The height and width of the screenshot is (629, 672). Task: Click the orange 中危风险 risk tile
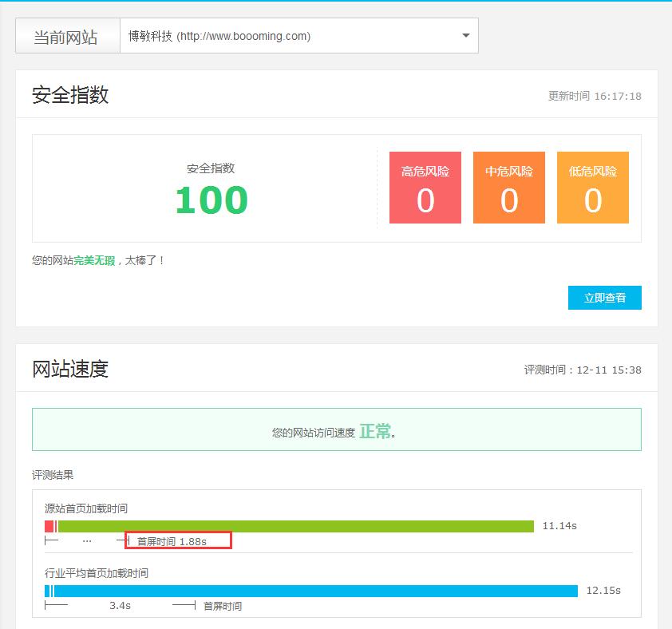(x=508, y=187)
